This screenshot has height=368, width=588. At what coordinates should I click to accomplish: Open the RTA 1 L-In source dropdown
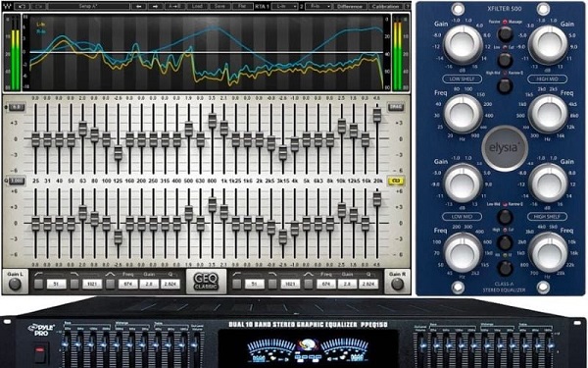(284, 7)
